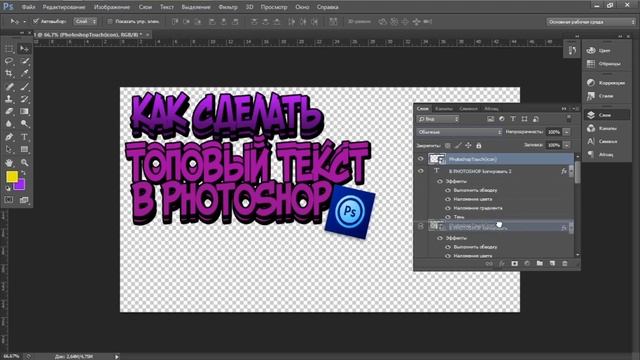Image resolution: width=640 pixels, height=360 pixels.
Task: Select the Rectangle shape tool
Action: tap(24, 149)
